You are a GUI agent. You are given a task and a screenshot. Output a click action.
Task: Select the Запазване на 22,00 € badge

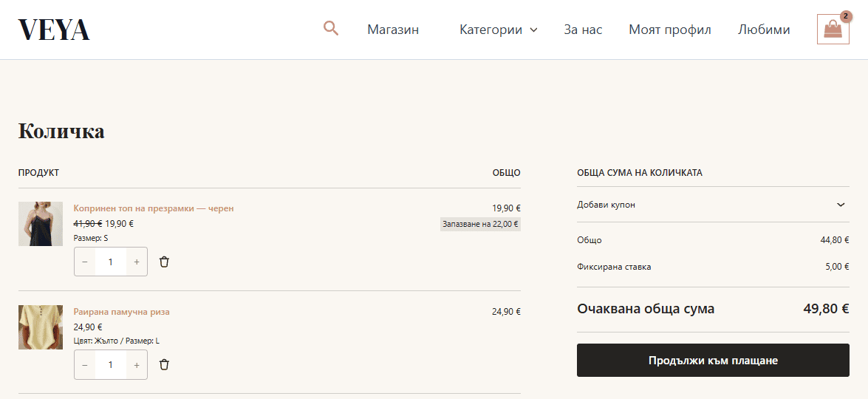tap(480, 224)
